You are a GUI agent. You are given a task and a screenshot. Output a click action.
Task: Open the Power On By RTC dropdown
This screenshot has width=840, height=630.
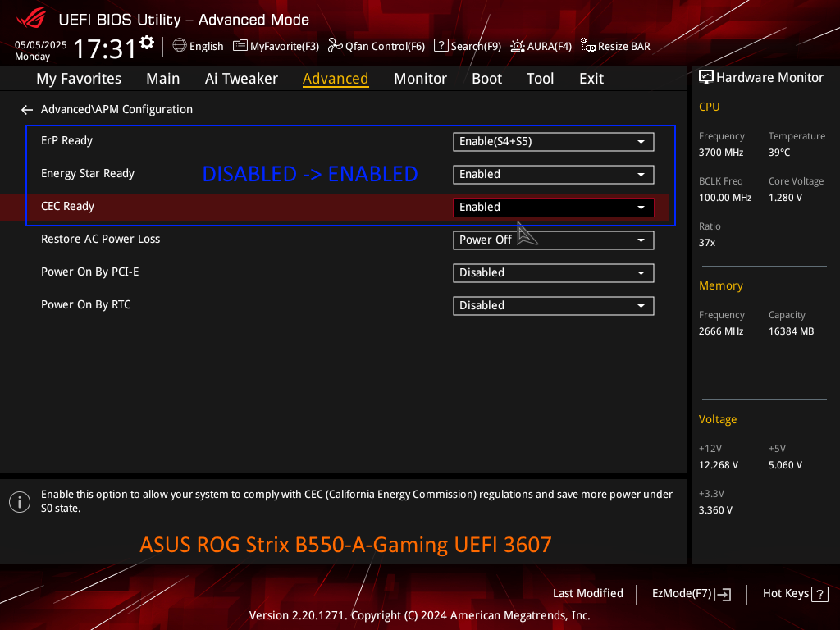click(554, 305)
